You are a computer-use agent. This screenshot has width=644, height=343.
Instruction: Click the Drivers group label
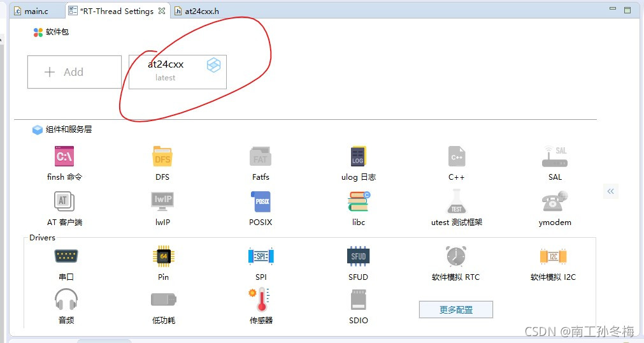(42, 238)
